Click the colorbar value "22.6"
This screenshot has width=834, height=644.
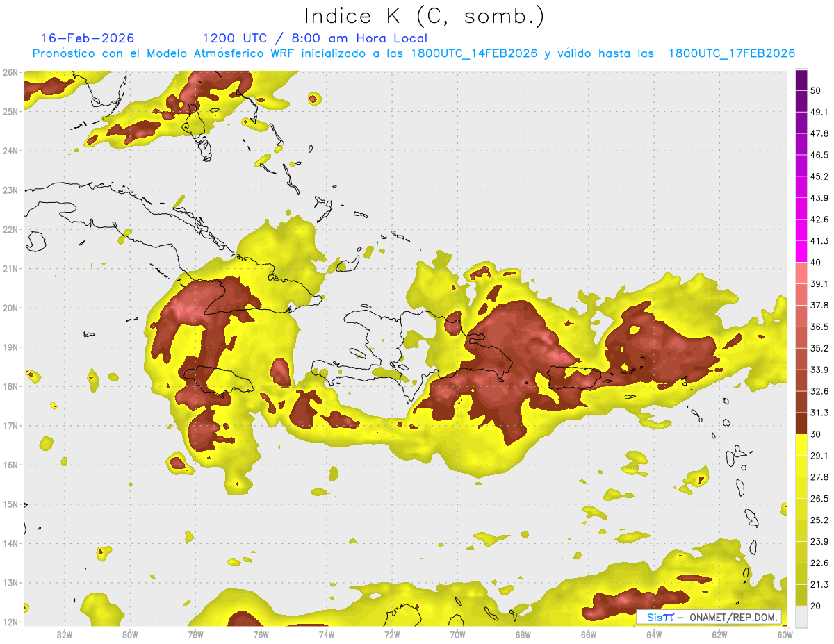(x=819, y=563)
